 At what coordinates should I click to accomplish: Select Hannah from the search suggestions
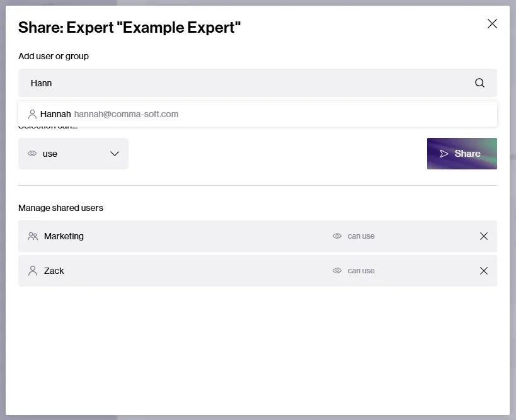pyautogui.click(x=55, y=115)
